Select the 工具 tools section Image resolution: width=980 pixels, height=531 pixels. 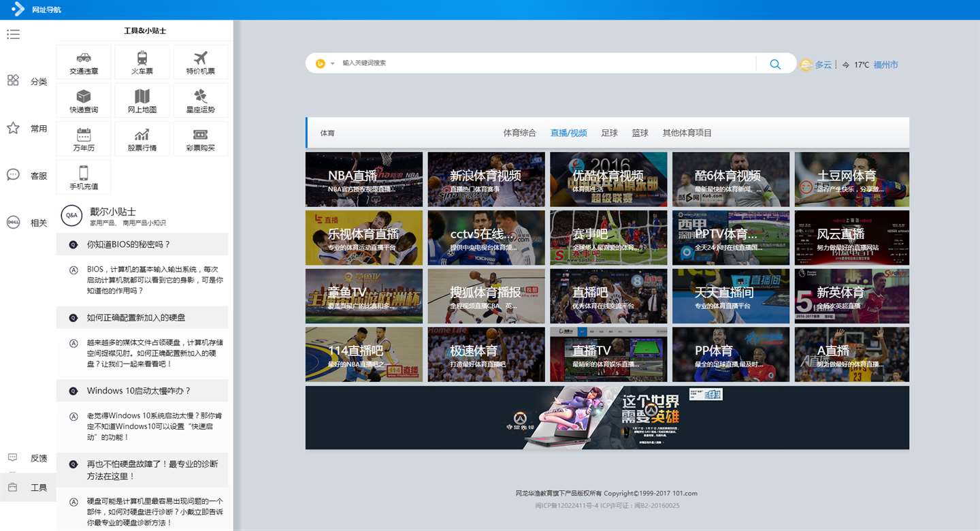click(27, 487)
